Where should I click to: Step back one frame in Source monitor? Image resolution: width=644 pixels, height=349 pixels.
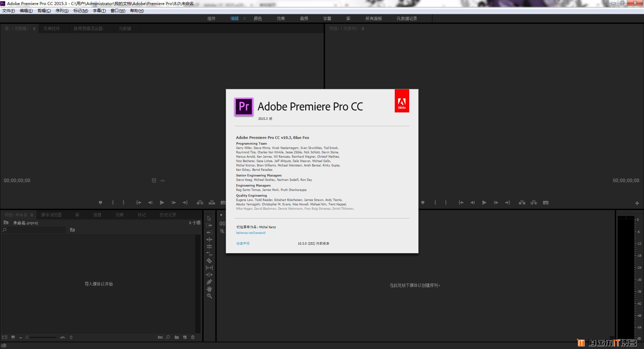[150, 203]
